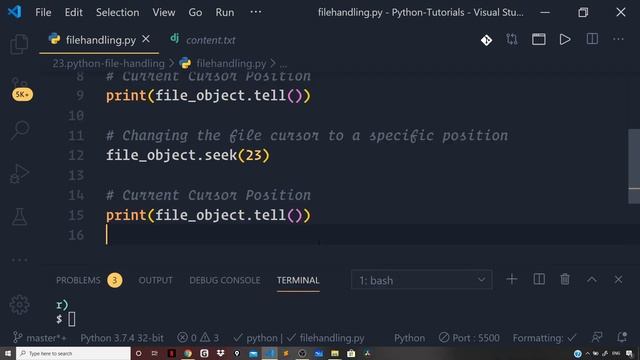Open notifications bell in status bar
640x360 pixels.
pyautogui.click(x=622, y=338)
